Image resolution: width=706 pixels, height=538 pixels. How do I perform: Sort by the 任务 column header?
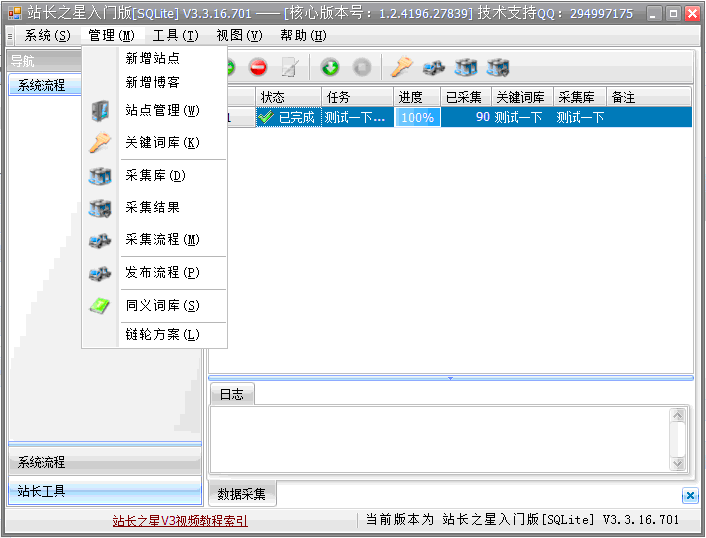pos(357,97)
